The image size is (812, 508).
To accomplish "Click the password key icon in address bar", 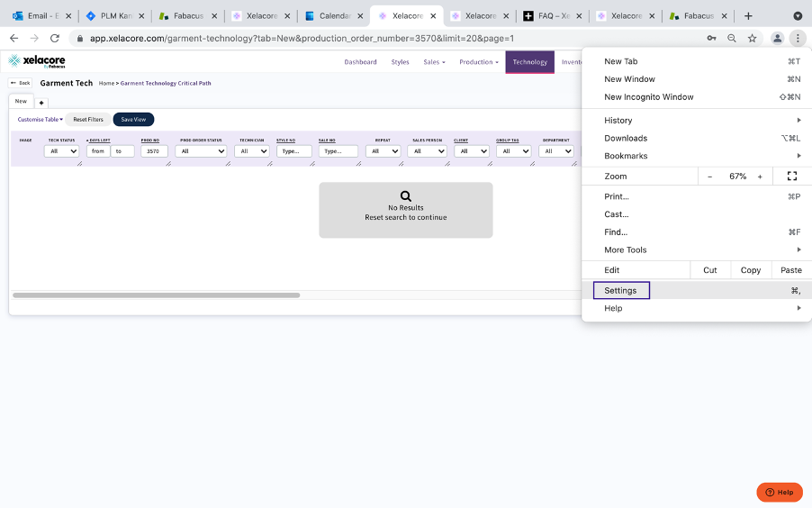I will tap(711, 38).
